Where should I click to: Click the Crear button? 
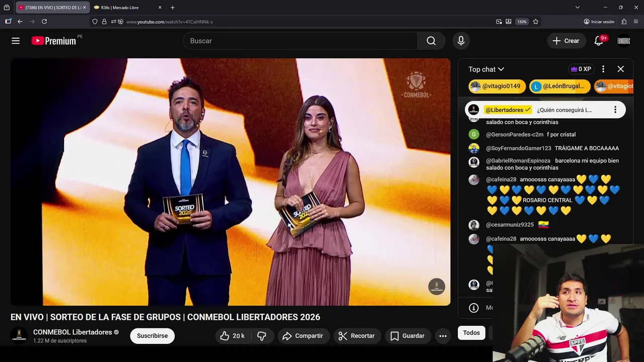(x=566, y=41)
